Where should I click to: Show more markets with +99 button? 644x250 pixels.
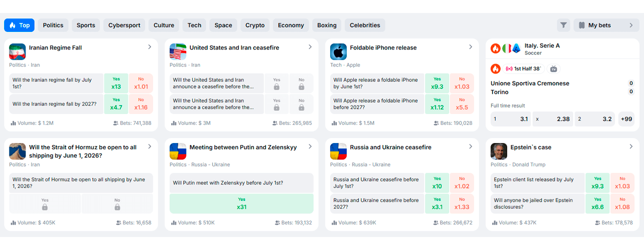tap(626, 119)
